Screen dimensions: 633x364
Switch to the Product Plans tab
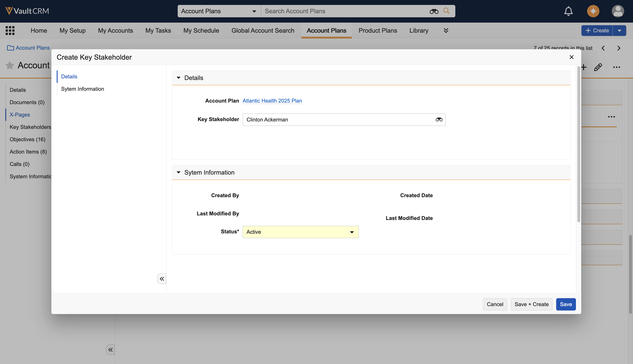click(x=378, y=31)
